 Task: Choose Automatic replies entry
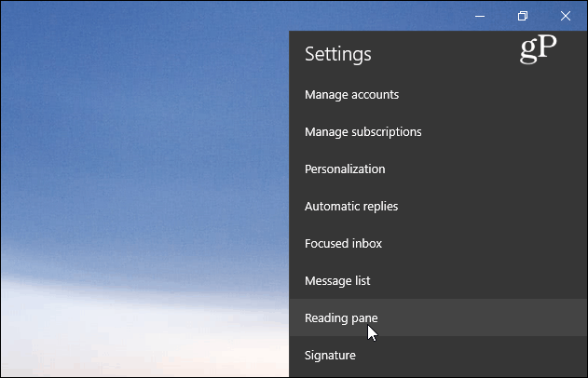pyautogui.click(x=438, y=206)
